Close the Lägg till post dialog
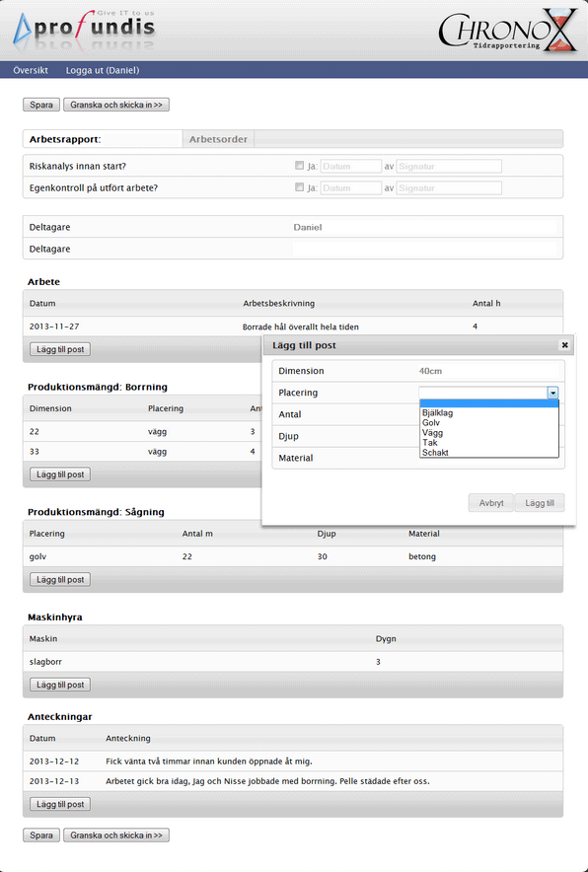 tap(564, 345)
